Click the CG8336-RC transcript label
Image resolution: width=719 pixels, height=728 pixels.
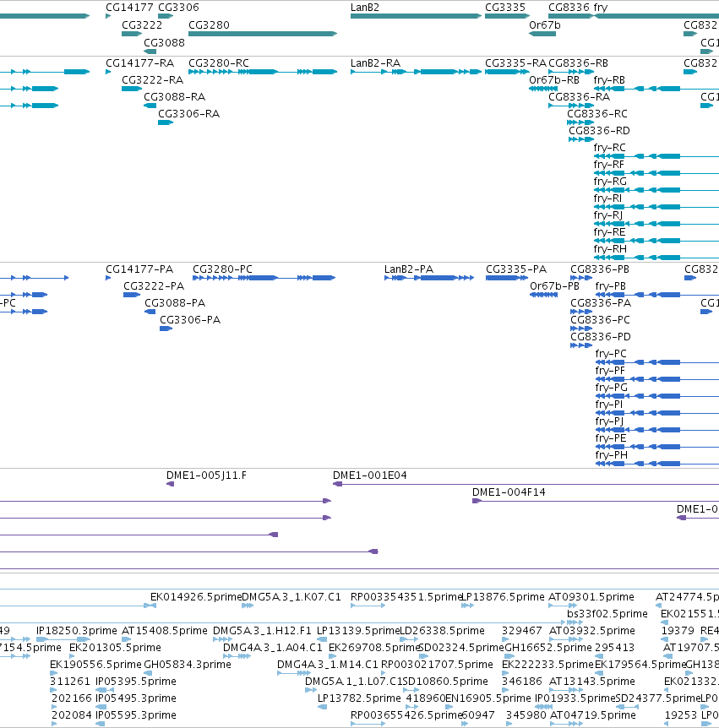point(596,114)
